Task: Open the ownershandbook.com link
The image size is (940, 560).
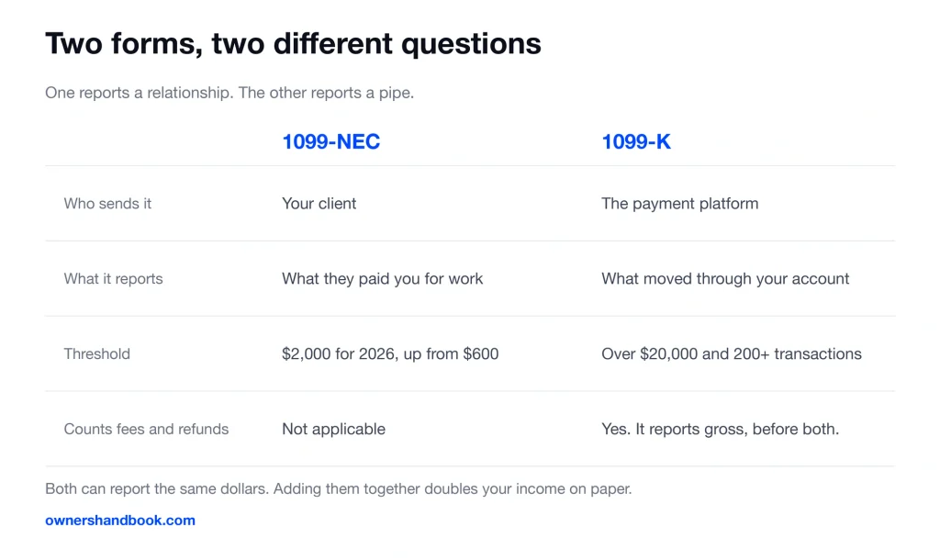Action: pyautogui.click(x=120, y=521)
